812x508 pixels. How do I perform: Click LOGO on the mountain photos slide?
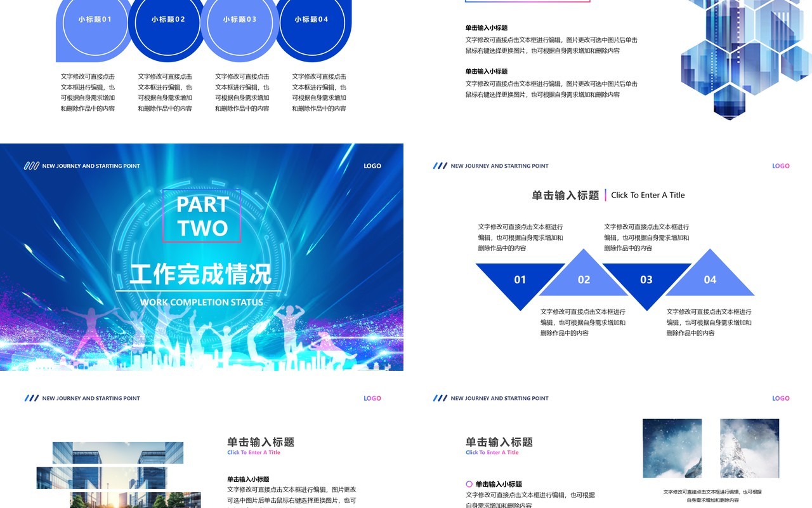coord(781,398)
